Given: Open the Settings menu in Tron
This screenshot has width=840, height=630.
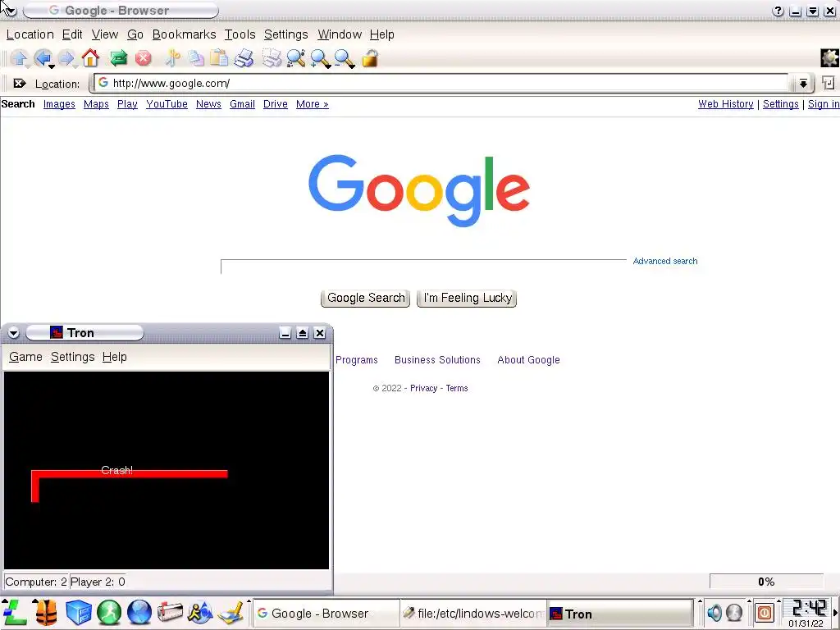Looking at the screenshot, I should point(72,357).
